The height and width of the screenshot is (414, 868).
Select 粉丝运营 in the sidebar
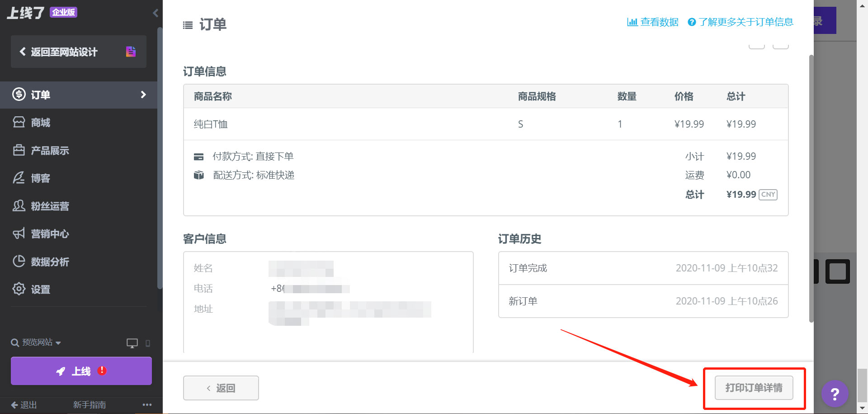[x=50, y=206]
